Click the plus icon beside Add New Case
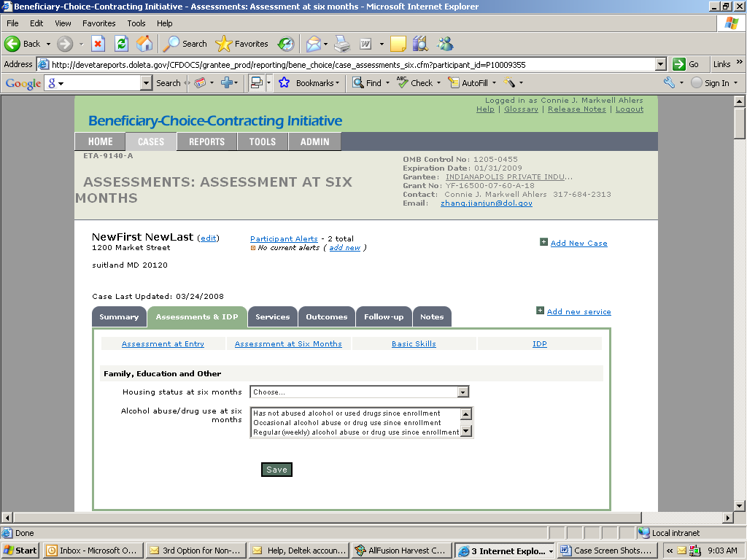Image resolution: width=747 pixels, height=560 pixels. [x=543, y=242]
